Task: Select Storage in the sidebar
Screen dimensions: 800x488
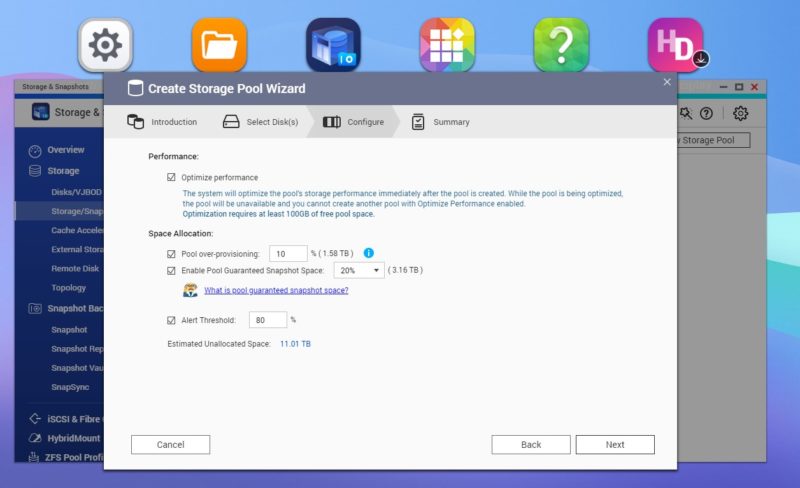Action: [x=63, y=170]
